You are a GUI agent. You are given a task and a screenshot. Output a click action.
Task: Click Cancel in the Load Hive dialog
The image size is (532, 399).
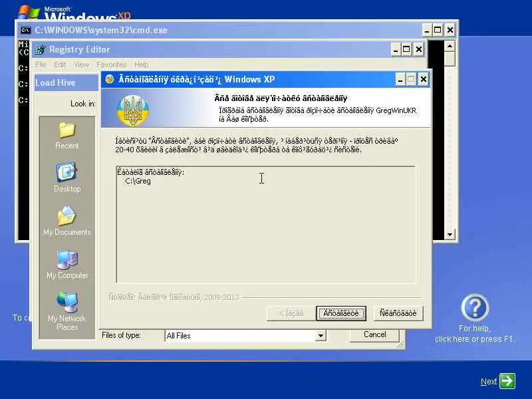pos(374,334)
